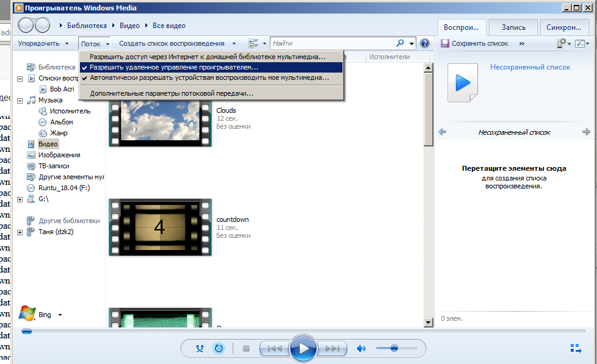Viewport: 597px width, 364px height.
Task: Click the Найти search field
Action: pos(333,43)
